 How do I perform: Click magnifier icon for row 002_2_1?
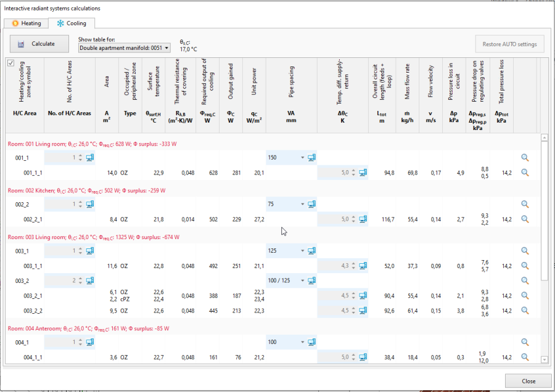coord(525,219)
